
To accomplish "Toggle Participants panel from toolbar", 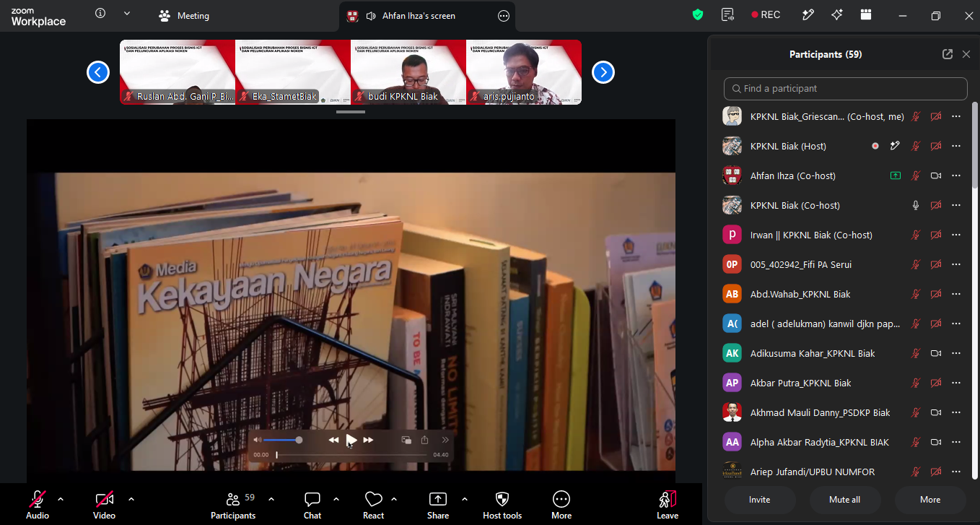I will (x=233, y=504).
